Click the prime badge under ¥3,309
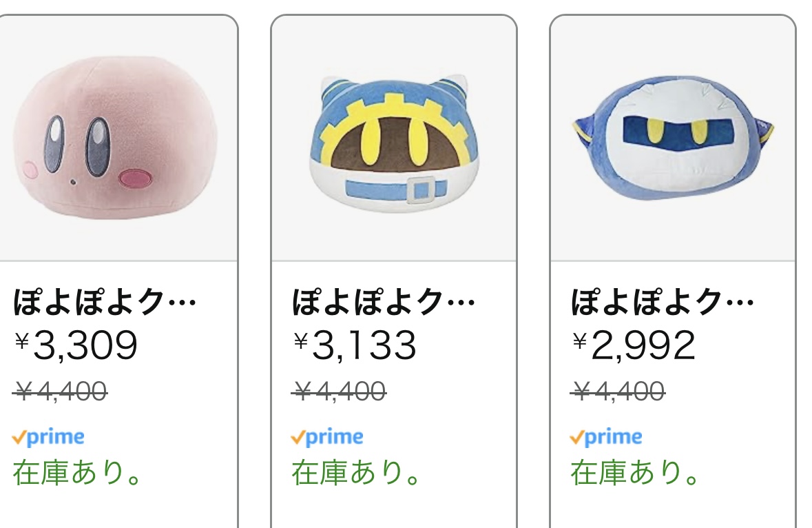The height and width of the screenshot is (528, 812). point(49,437)
